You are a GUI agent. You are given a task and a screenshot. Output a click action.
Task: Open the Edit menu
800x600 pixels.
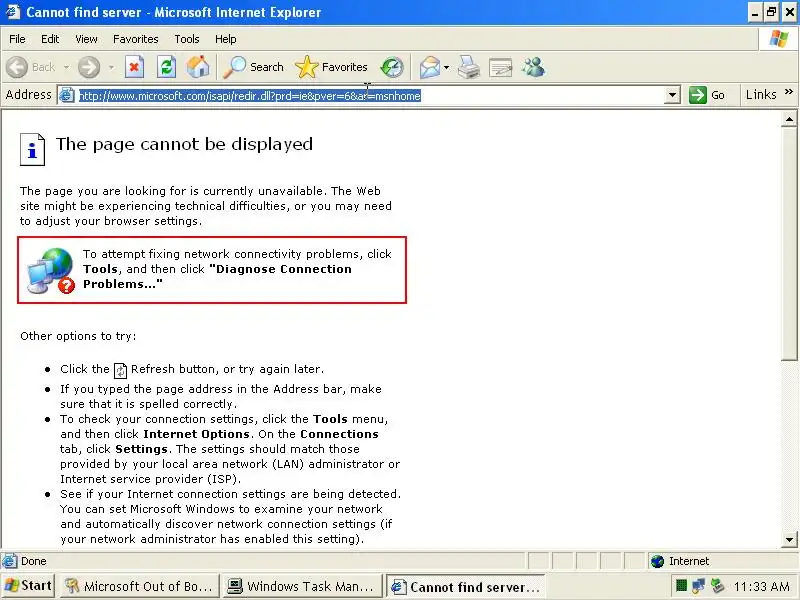50,39
